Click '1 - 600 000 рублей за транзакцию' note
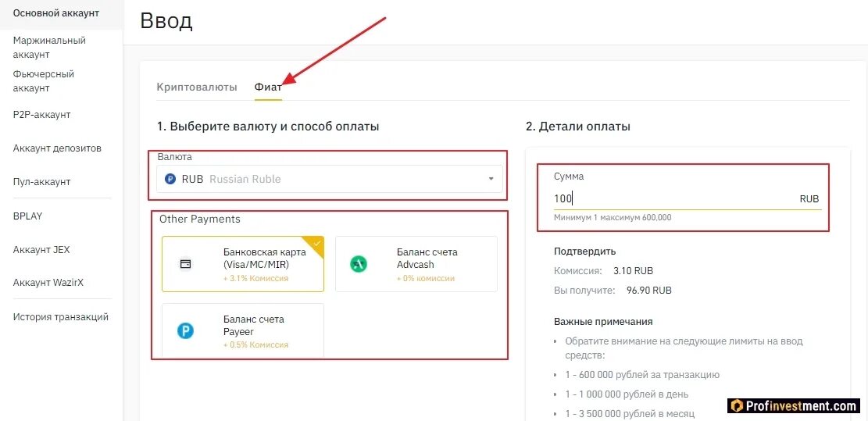This screenshot has width=868, height=421. point(642,375)
